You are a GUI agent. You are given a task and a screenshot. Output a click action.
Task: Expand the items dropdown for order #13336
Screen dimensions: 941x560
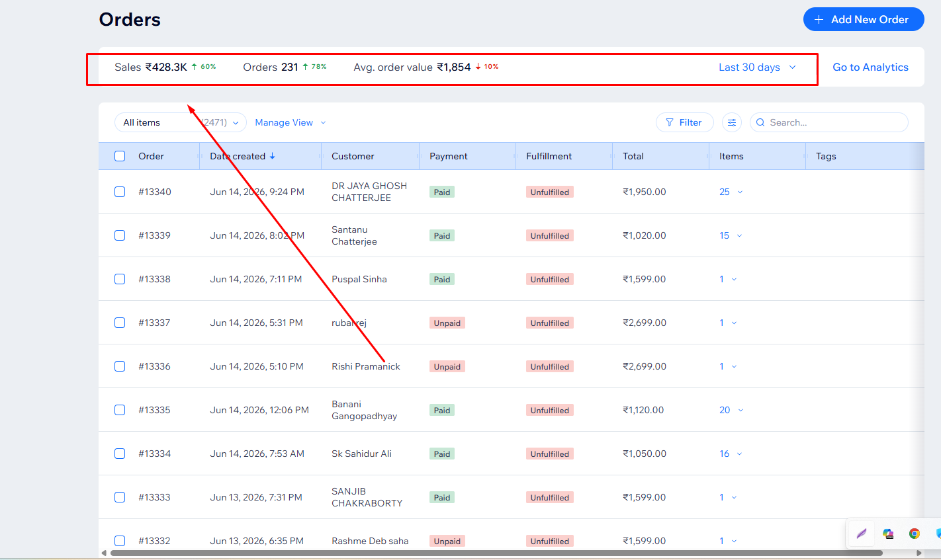(x=728, y=366)
